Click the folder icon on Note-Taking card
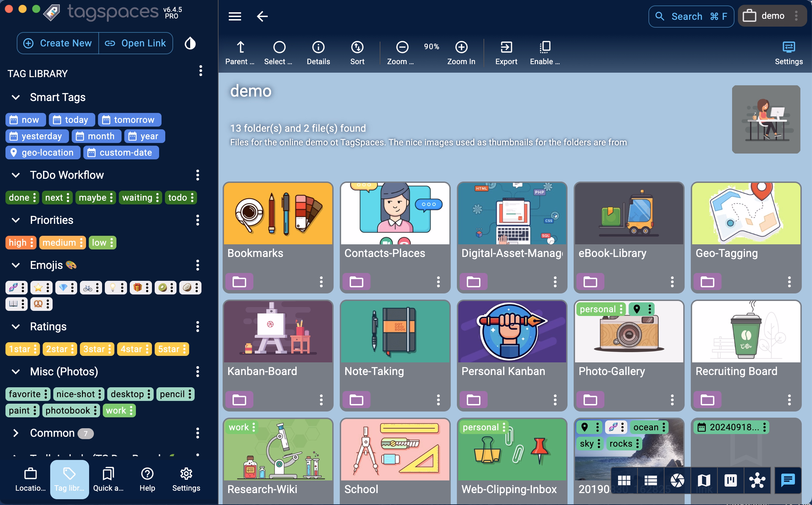The width and height of the screenshot is (812, 505). click(x=356, y=400)
